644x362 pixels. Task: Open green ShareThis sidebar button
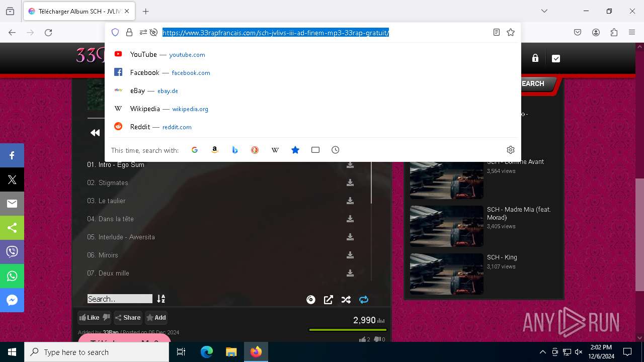tap(12, 228)
